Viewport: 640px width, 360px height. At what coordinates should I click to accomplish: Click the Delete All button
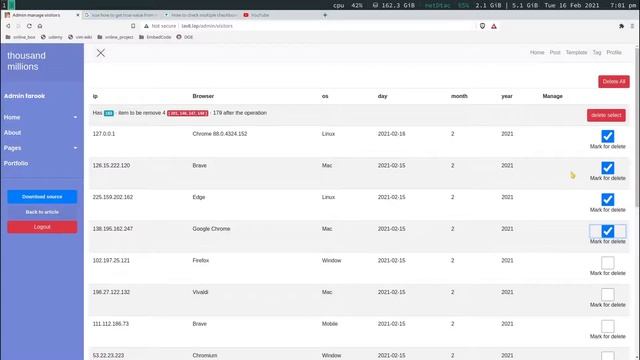(x=614, y=82)
